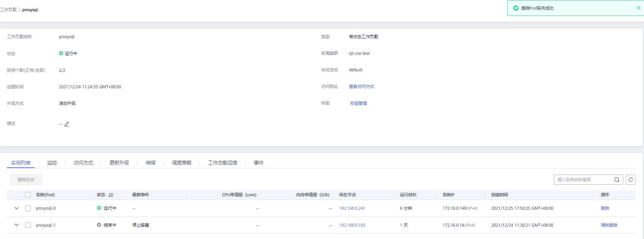Click the search magnifier icon

(617, 180)
